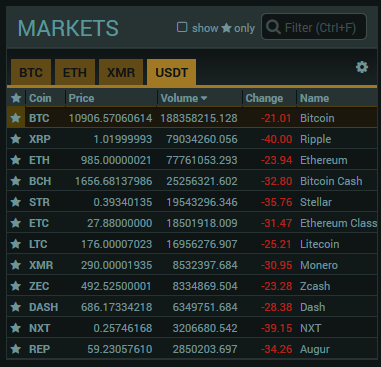This screenshot has width=381, height=367.
Task: Sort markets by Volume column arrow
Action: 204,98
